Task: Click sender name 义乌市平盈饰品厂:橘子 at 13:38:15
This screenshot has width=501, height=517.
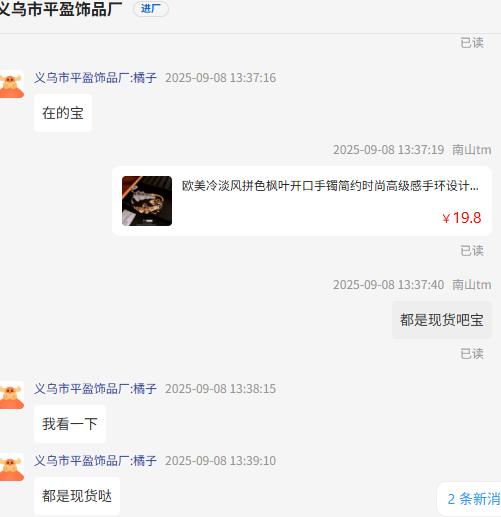Action: tap(95, 389)
